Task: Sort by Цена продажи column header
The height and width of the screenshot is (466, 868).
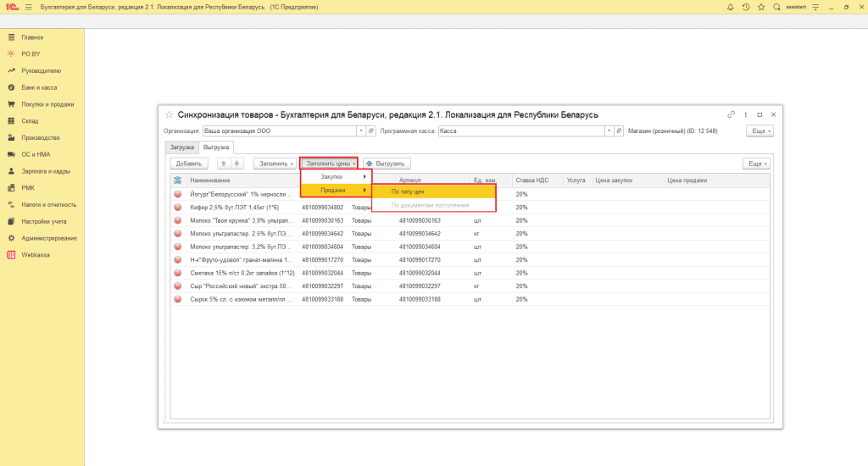Action: (716, 180)
